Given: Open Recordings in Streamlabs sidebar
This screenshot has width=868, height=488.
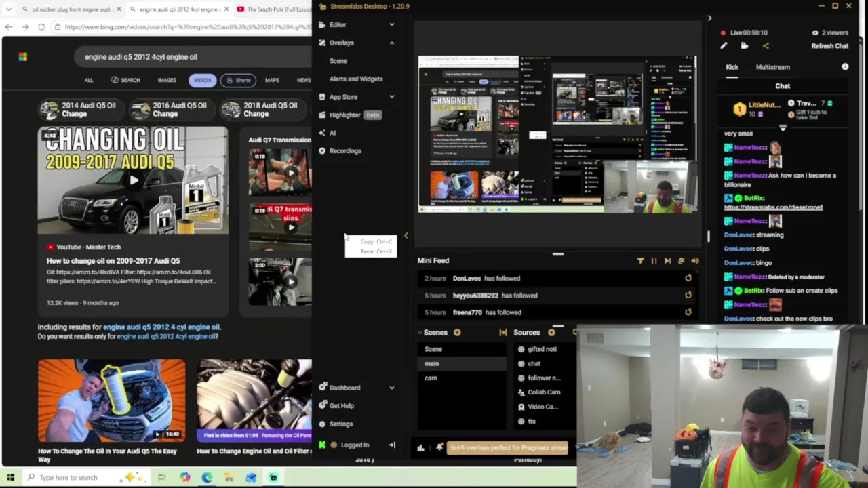Looking at the screenshot, I should (345, 150).
